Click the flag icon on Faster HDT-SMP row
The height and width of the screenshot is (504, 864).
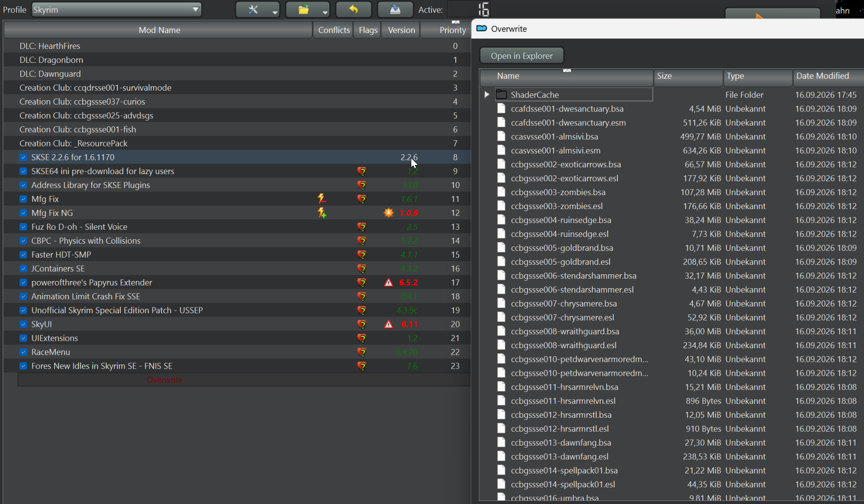click(362, 254)
